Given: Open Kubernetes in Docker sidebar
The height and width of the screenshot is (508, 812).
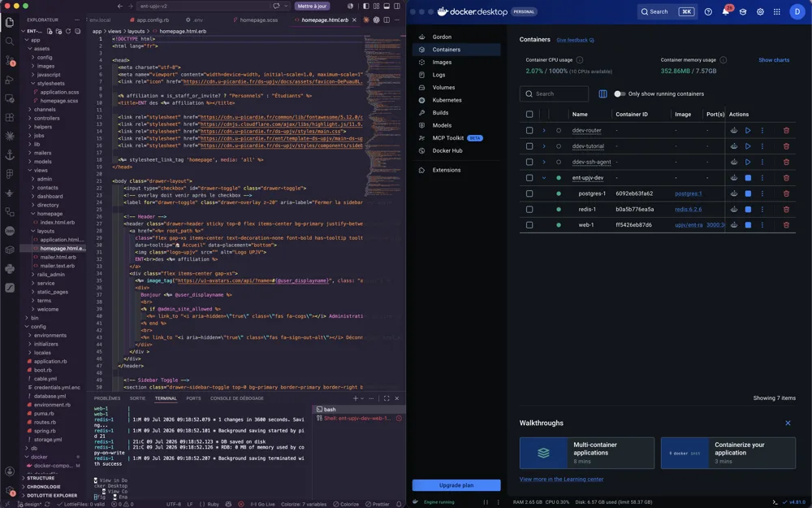Looking at the screenshot, I should 456,100.
